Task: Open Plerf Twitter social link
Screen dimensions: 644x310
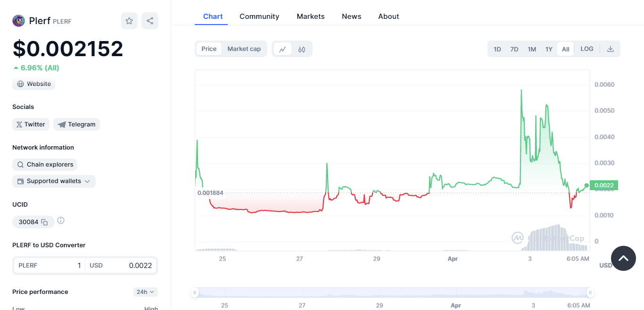Action: pyautogui.click(x=31, y=125)
